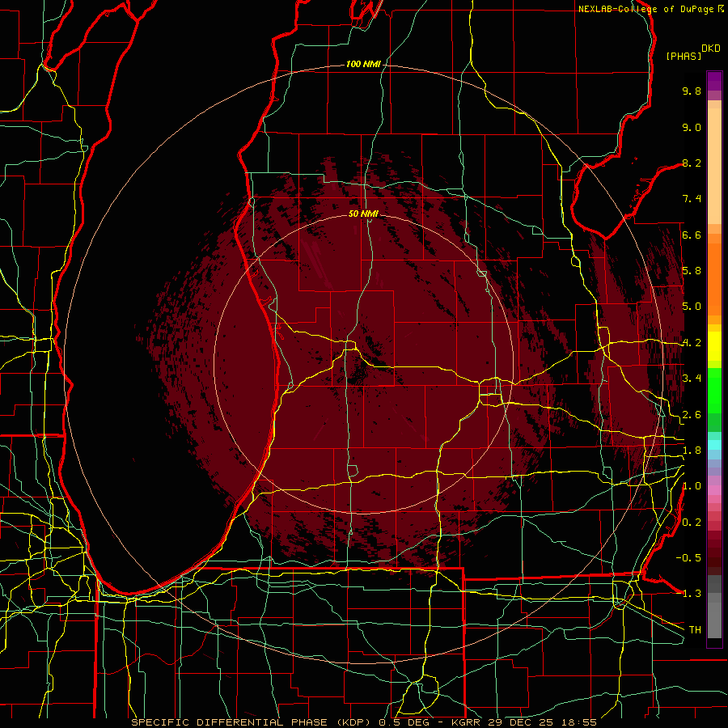Image resolution: width=728 pixels, height=728 pixels.
Task: Click the TH threshold label on legend
Action: 695,630
